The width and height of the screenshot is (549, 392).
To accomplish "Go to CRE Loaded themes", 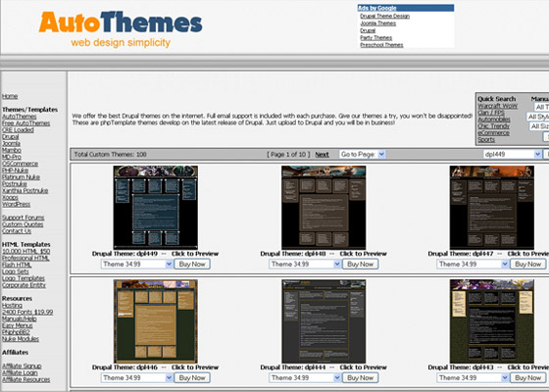I will coord(18,129).
